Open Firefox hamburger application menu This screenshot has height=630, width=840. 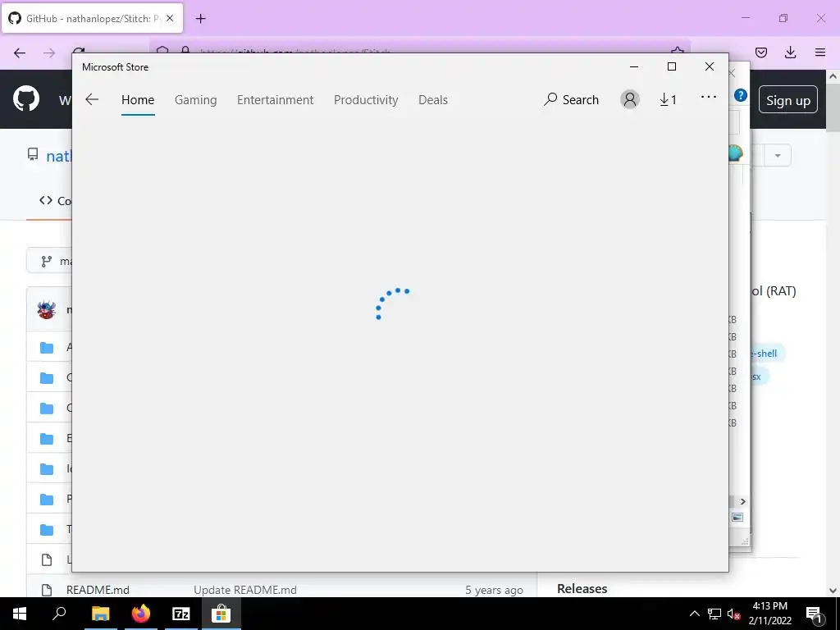pos(820,52)
